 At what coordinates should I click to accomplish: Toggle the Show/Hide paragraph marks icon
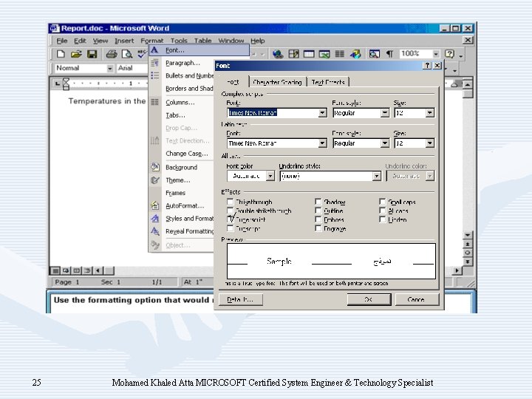[390, 54]
